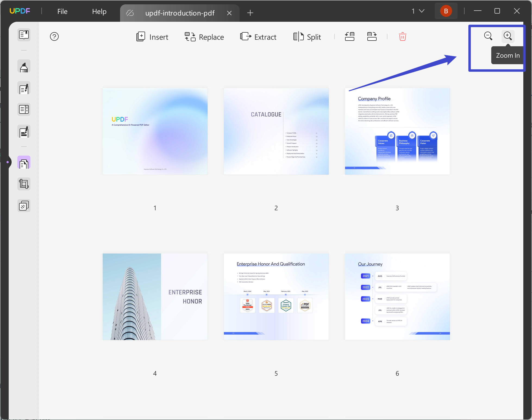Open the help question mark icon

pos(54,36)
